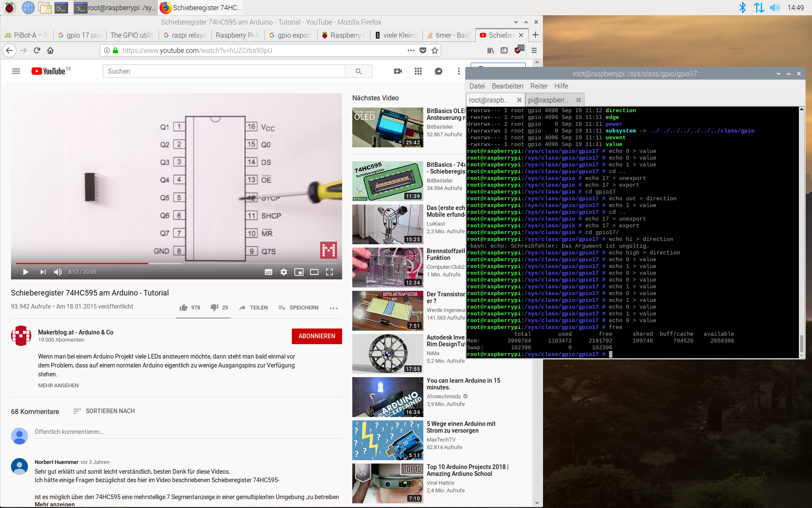
Task: Click the public comment input field
Action: 188,432
